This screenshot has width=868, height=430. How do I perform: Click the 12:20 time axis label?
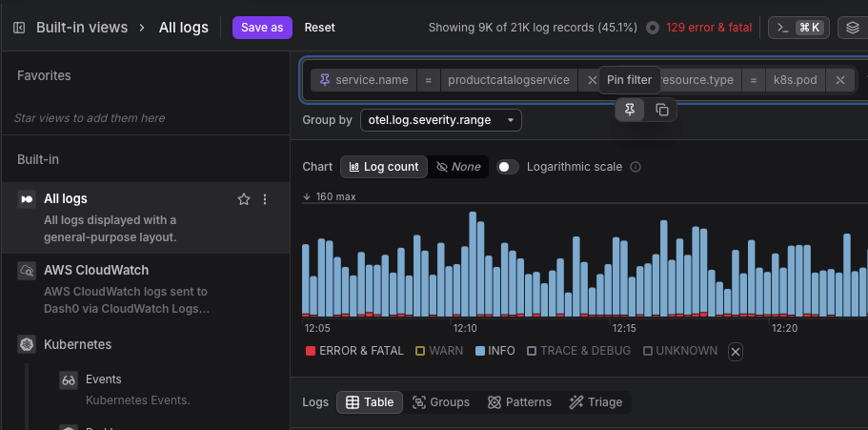coord(784,329)
